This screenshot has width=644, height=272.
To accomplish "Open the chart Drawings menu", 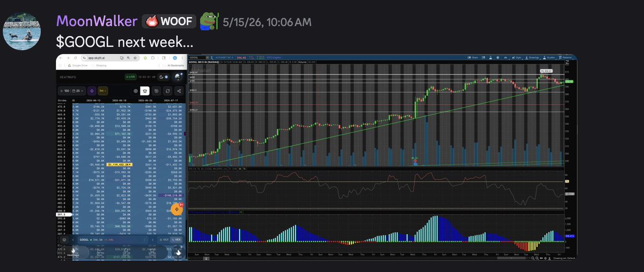I will [532, 57].
